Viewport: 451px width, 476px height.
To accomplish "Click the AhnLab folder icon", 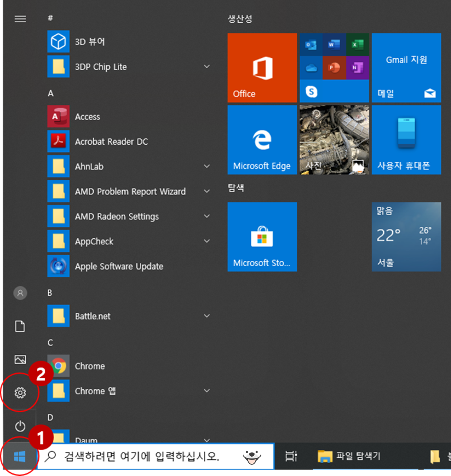I will point(58,166).
